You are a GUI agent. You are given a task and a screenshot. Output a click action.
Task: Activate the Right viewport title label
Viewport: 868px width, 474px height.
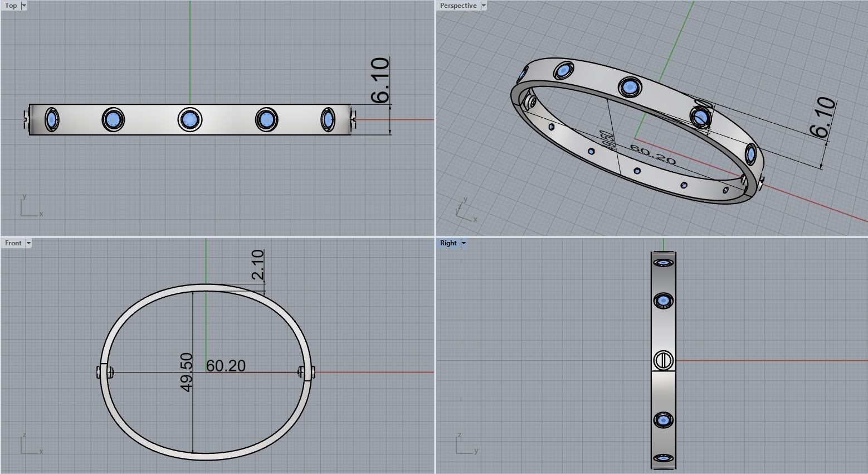click(448, 243)
